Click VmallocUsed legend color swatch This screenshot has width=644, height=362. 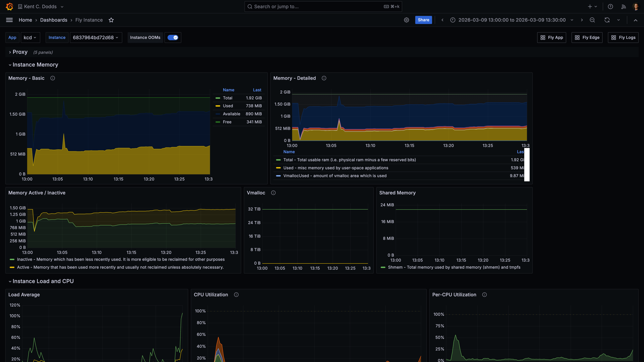tap(278, 176)
